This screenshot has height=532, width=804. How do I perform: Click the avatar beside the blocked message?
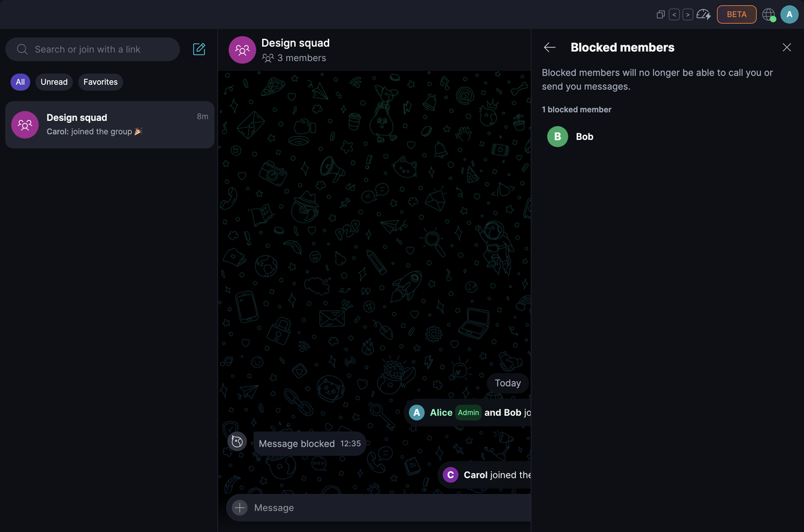point(237,442)
